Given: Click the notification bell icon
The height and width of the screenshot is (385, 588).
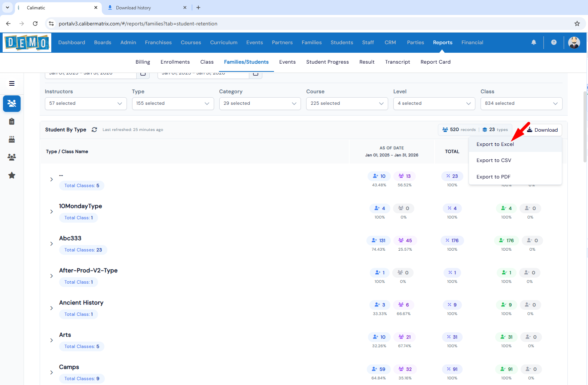Looking at the screenshot, I should [x=533, y=42].
